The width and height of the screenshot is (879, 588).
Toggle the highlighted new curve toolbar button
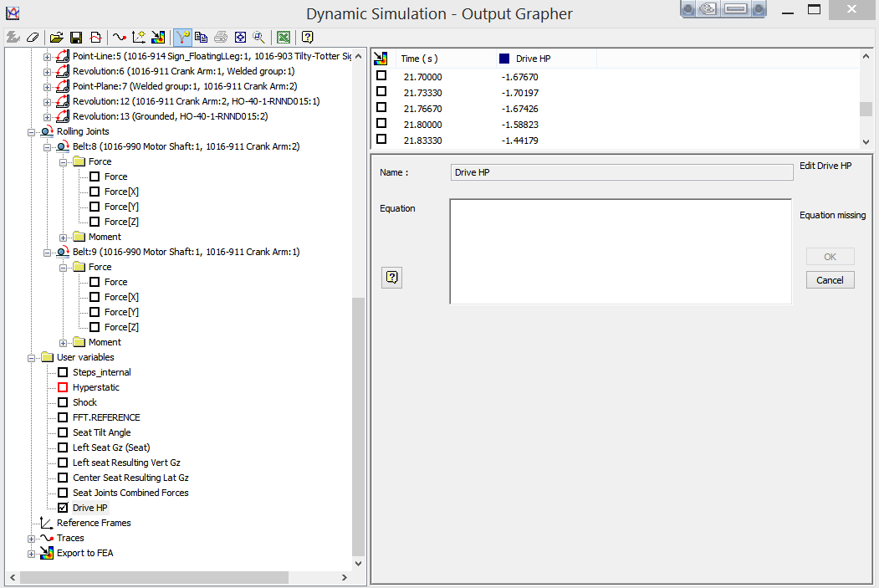(x=182, y=38)
